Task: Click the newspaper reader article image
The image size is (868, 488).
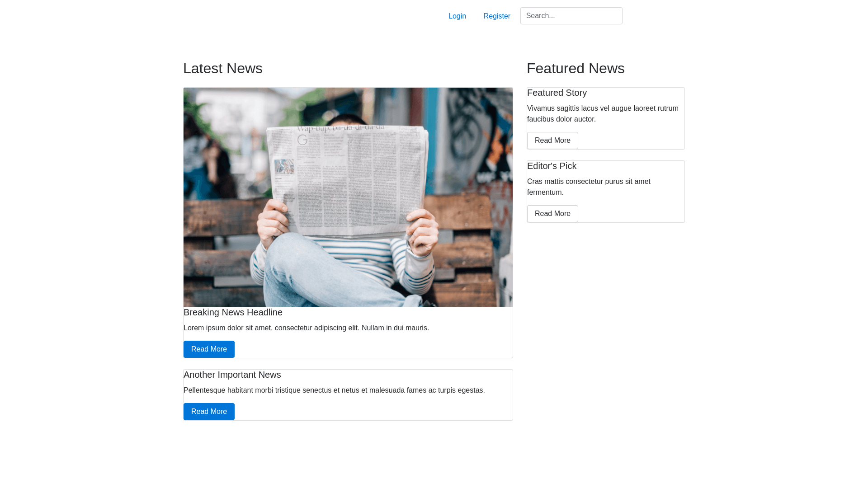Action: (348, 197)
